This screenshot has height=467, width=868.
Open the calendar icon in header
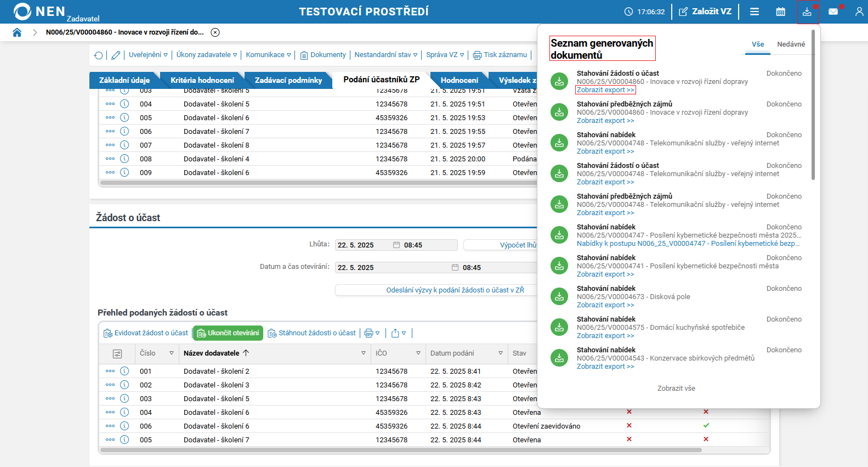pos(780,12)
